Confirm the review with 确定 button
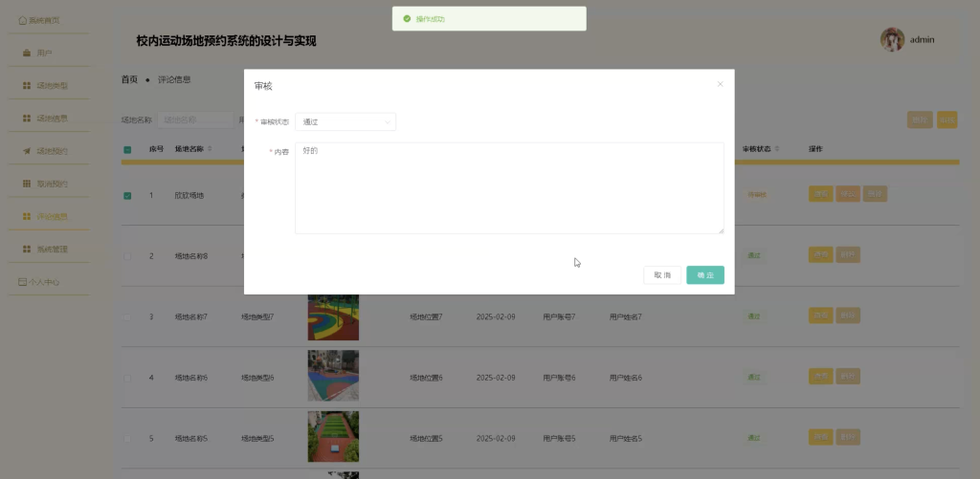 [705, 274]
